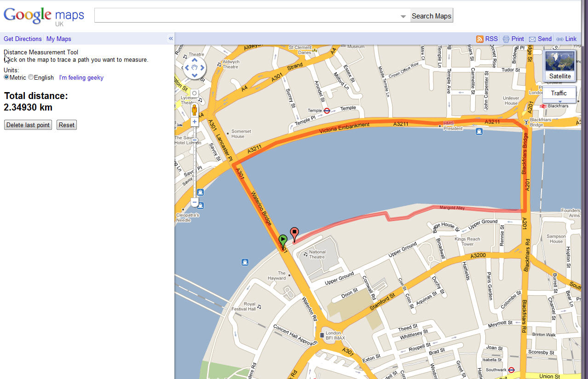Click the Street View pegman icon
588x379 pixels.
pos(195,110)
